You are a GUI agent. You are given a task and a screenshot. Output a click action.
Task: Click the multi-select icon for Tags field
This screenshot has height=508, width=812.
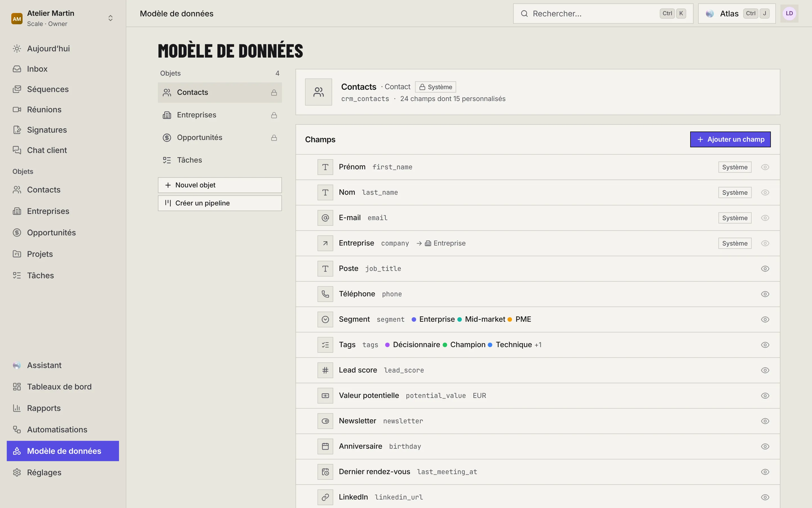pos(325,345)
